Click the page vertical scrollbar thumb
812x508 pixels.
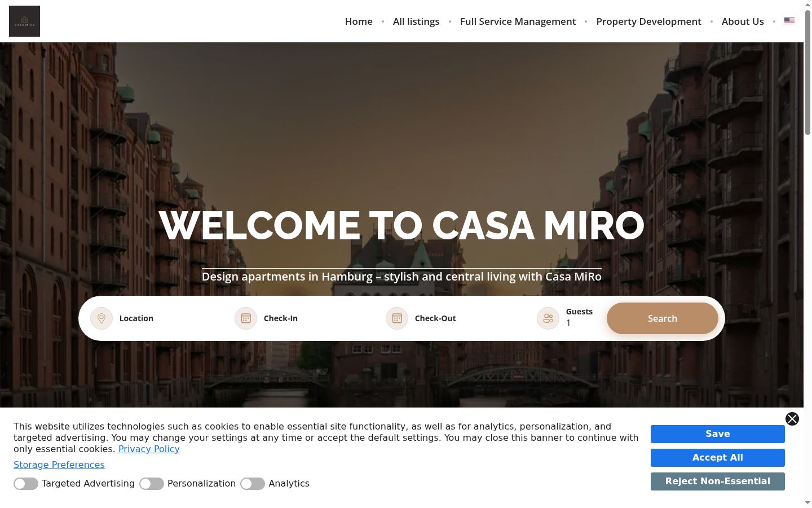click(x=807, y=72)
